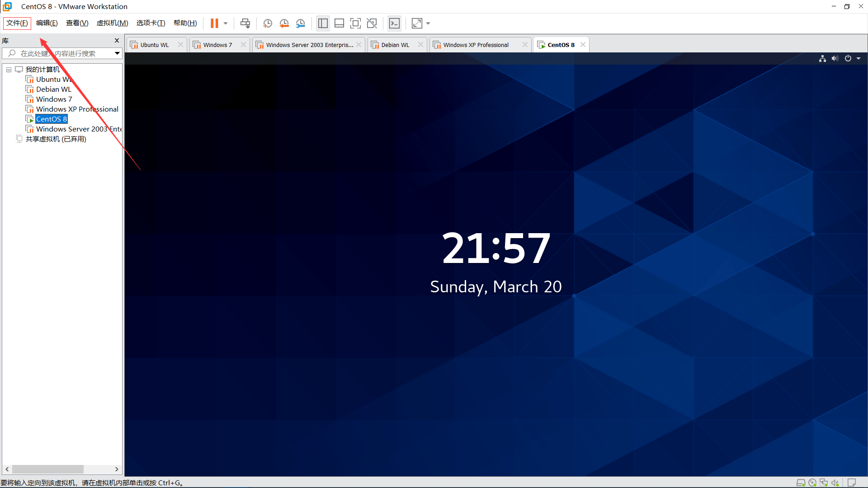This screenshot has height=488, width=868.
Task: Select Windows 7 in the library tree
Action: pos(54,99)
